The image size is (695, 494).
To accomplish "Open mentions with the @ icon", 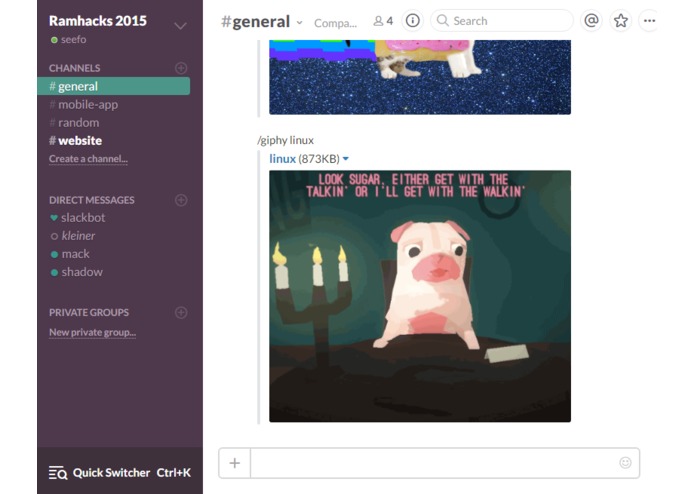I will point(591,21).
